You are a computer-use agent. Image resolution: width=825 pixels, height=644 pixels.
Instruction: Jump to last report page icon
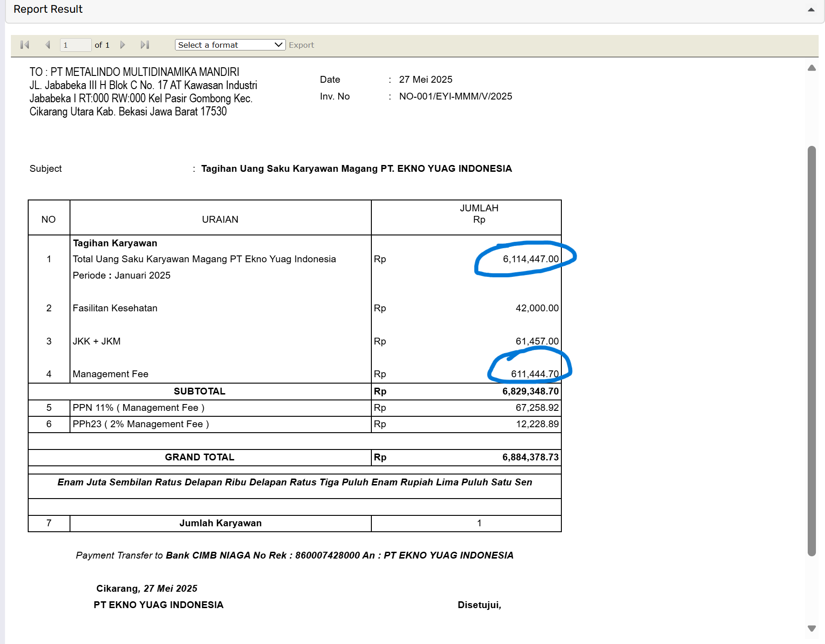[145, 45]
